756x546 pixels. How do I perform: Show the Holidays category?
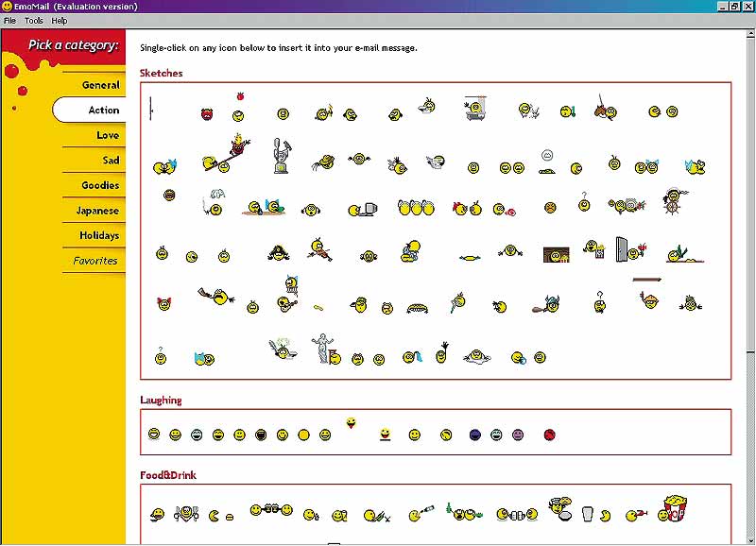99,235
